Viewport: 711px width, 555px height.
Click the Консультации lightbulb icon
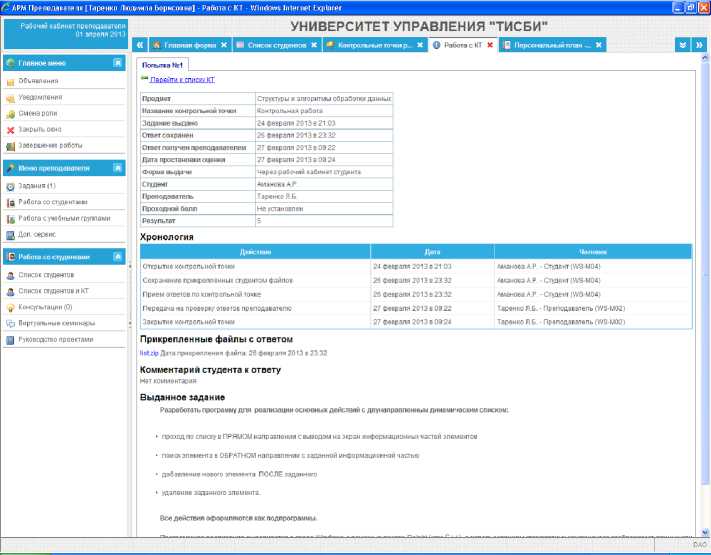tap(10, 308)
